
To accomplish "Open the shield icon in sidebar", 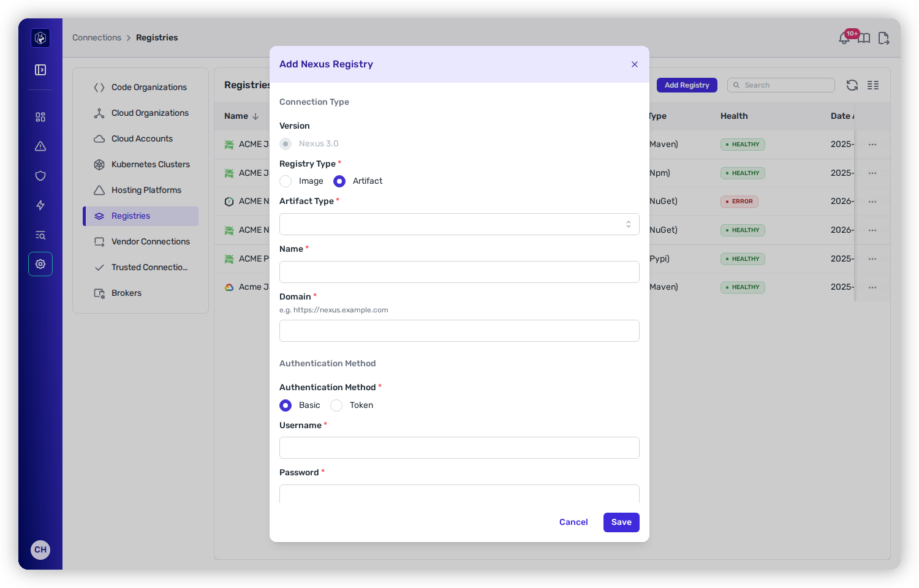I will [x=40, y=176].
